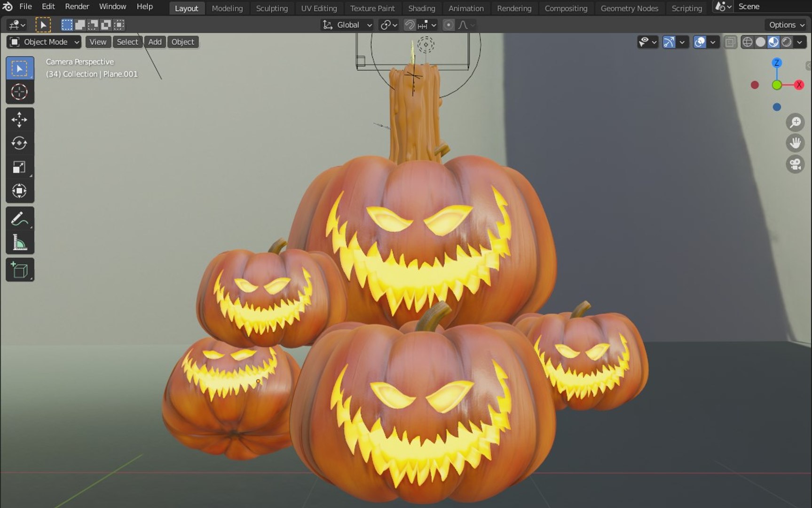Switch to Rendered viewport shading
Screen dimensions: 812x508
787,42
